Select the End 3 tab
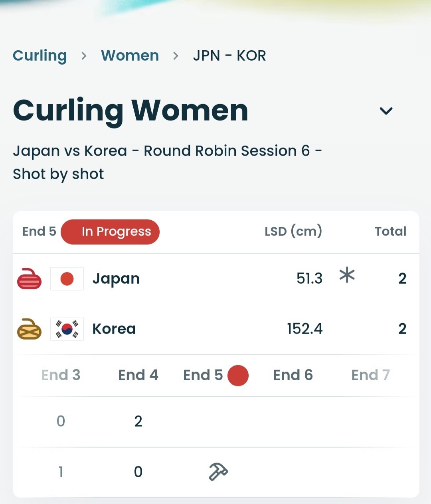 pyautogui.click(x=61, y=375)
